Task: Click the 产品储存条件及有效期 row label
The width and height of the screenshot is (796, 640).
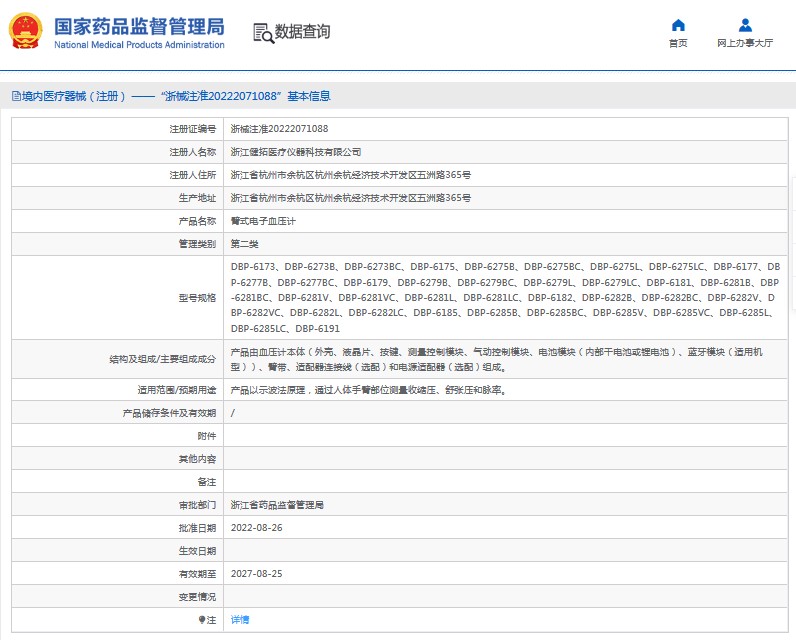Action: pyautogui.click(x=169, y=413)
